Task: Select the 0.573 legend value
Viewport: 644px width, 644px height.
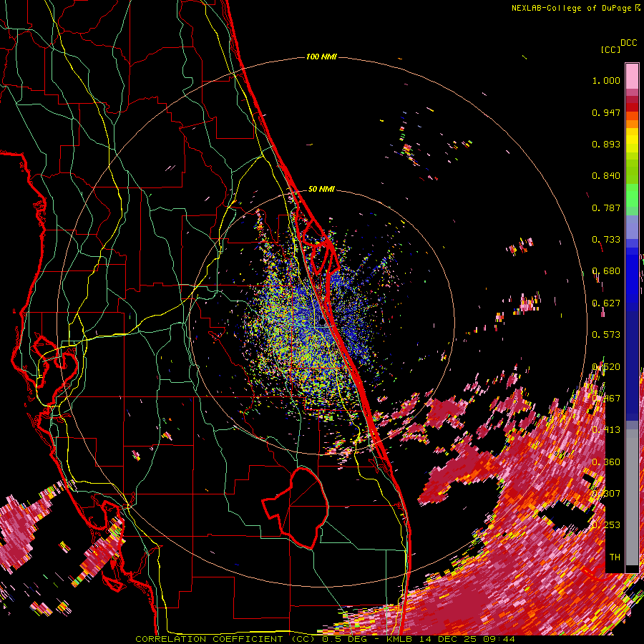Action: 606,335
